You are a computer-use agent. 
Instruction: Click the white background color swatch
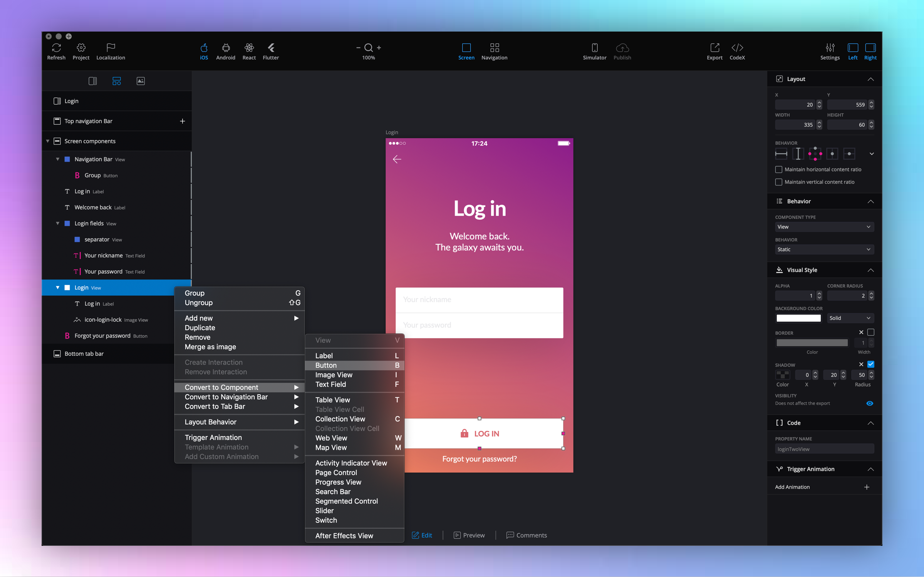point(798,318)
